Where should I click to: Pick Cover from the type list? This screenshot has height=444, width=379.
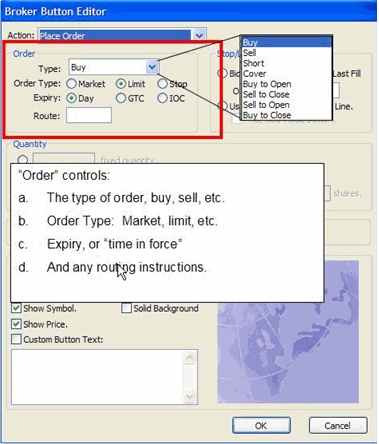click(x=286, y=73)
